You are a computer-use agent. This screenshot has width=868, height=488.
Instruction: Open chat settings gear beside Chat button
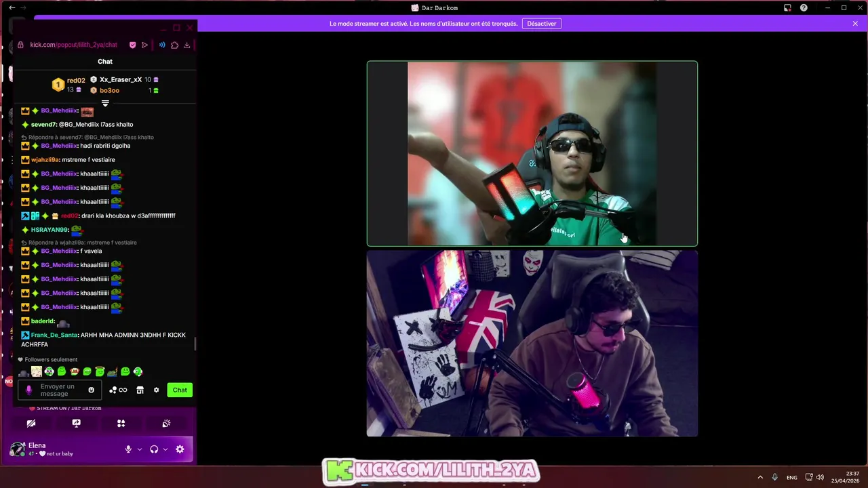pos(157,390)
